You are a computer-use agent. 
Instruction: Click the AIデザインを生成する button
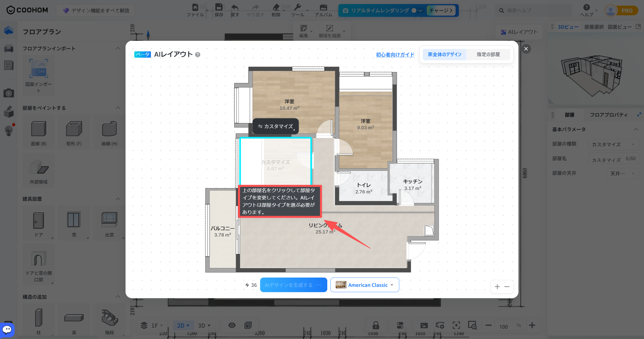[293, 285]
